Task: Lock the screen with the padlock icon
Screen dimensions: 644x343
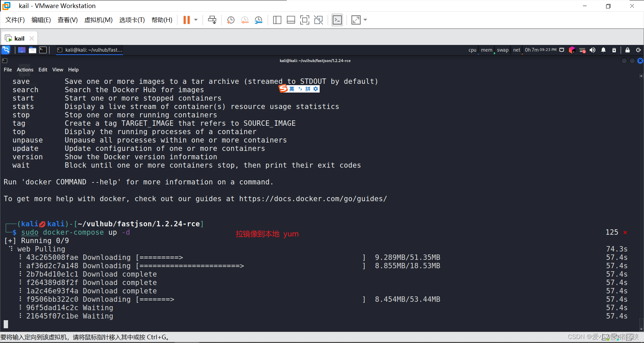Action: tap(628, 50)
